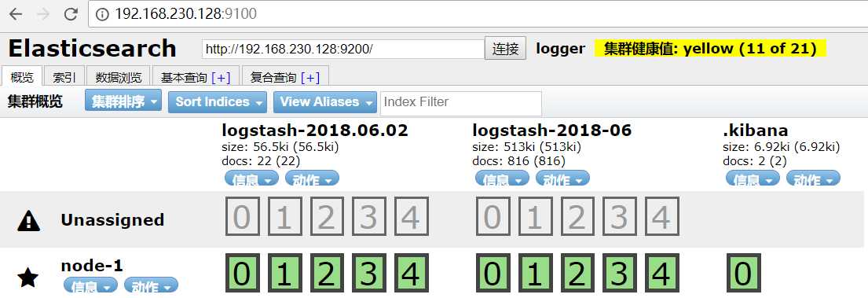Click the node-1 master star icon
868x298 pixels.
pyautogui.click(x=27, y=277)
